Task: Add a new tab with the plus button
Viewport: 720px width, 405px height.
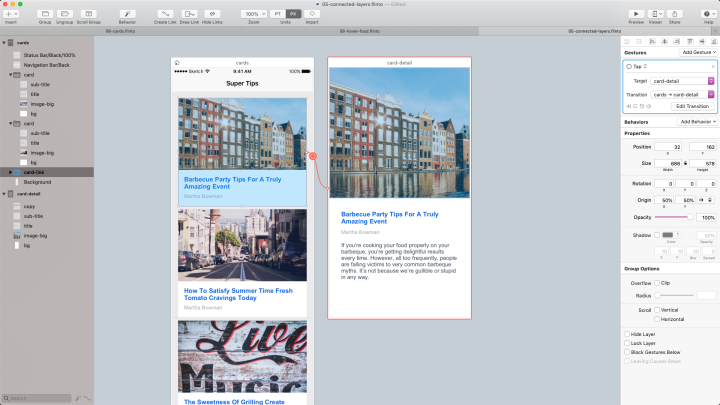Action: pyautogui.click(x=715, y=31)
